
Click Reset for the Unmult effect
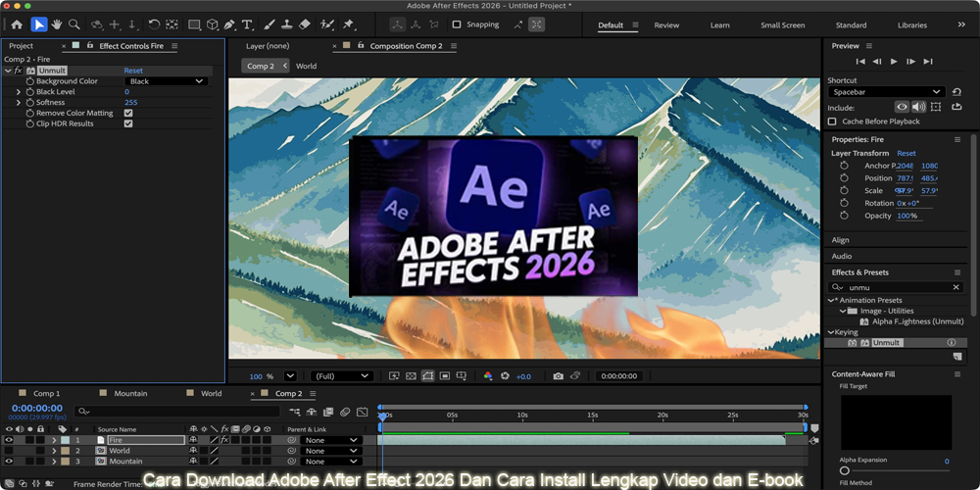(x=133, y=71)
